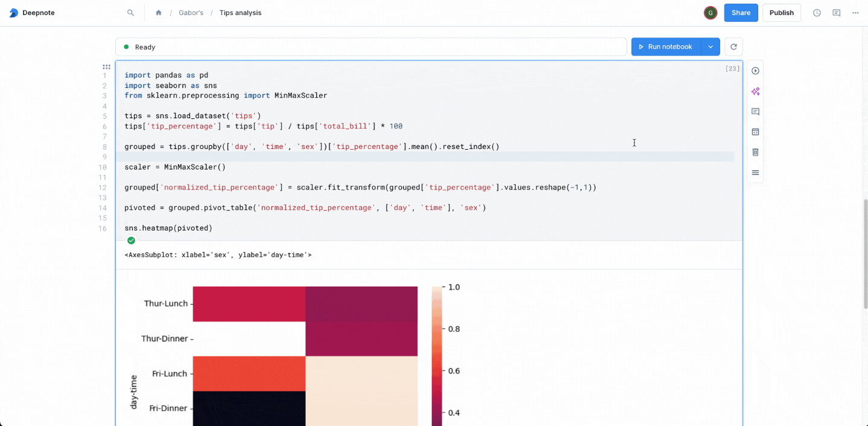Go to home via house icon
Viewport: 868px width, 426px height.
(159, 13)
